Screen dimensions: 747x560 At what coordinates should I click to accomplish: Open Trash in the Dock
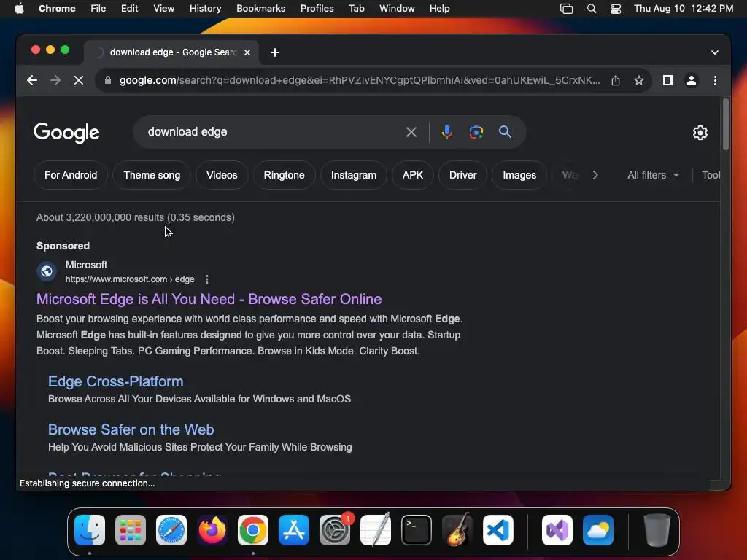657,530
